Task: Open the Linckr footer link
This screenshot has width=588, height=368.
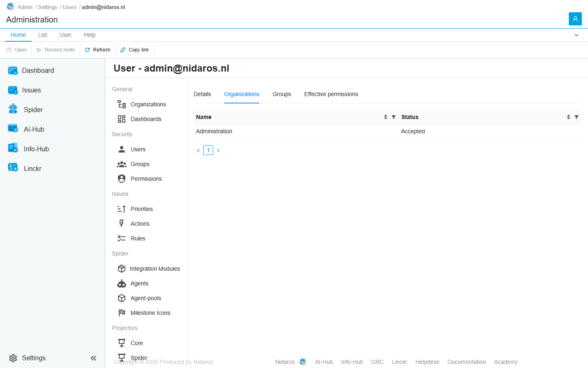Action: click(399, 362)
